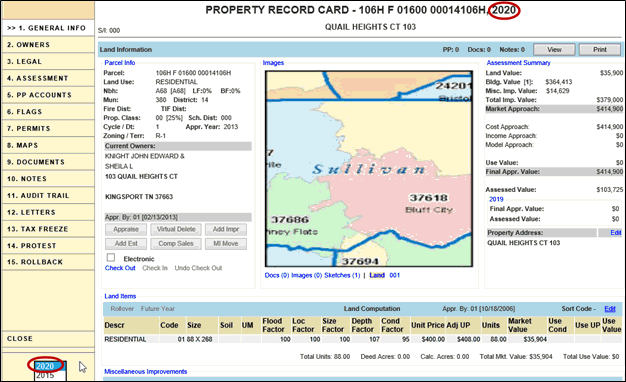Edit the Land Computation sort code

click(610, 309)
